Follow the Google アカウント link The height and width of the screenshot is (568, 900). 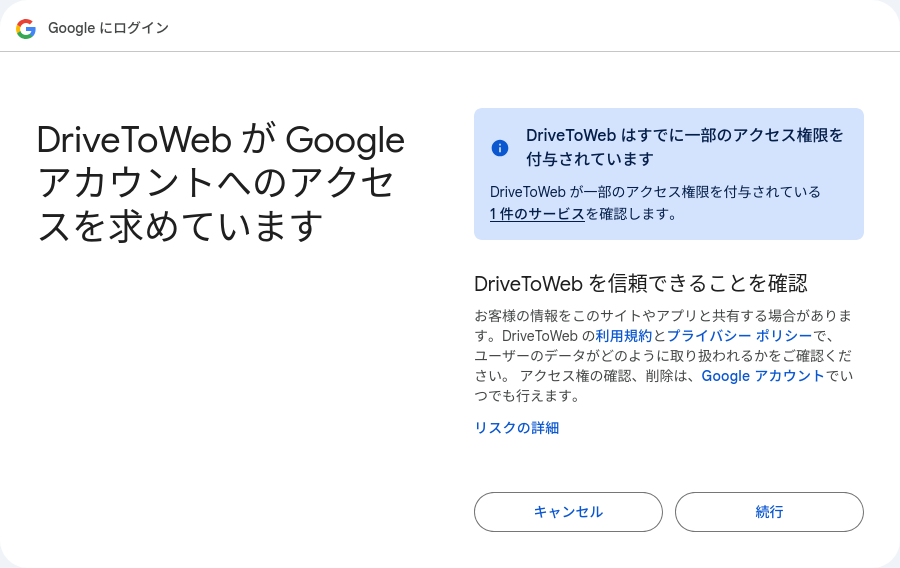point(763,376)
